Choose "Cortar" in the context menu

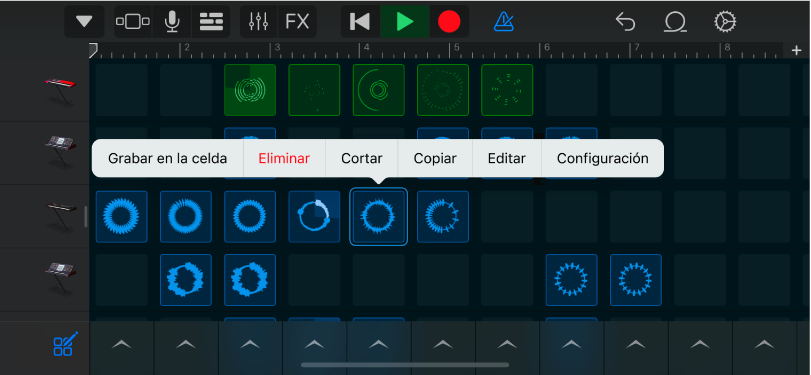point(362,158)
